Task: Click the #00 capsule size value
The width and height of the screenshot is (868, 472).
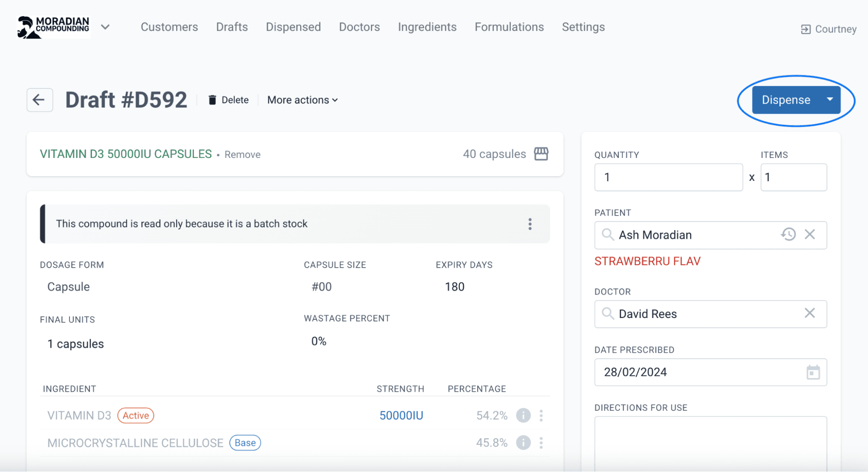Action: [321, 287]
